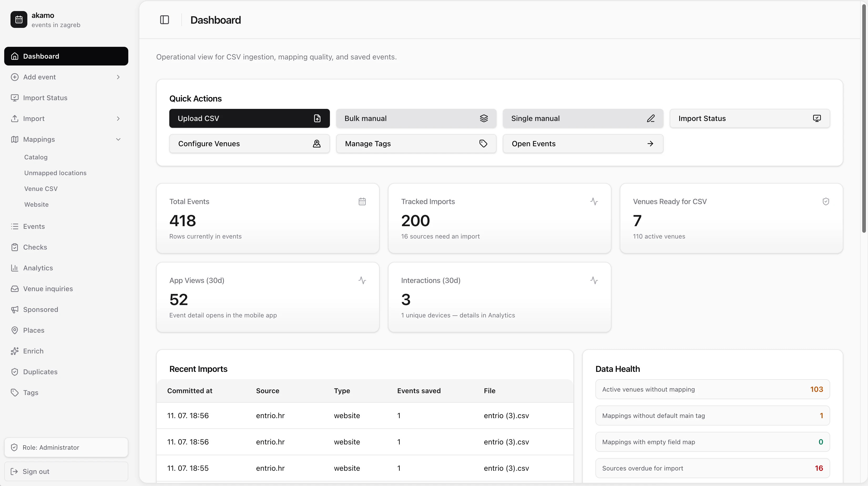Click the Single manual button
The image size is (868, 486).
click(x=583, y=118)
